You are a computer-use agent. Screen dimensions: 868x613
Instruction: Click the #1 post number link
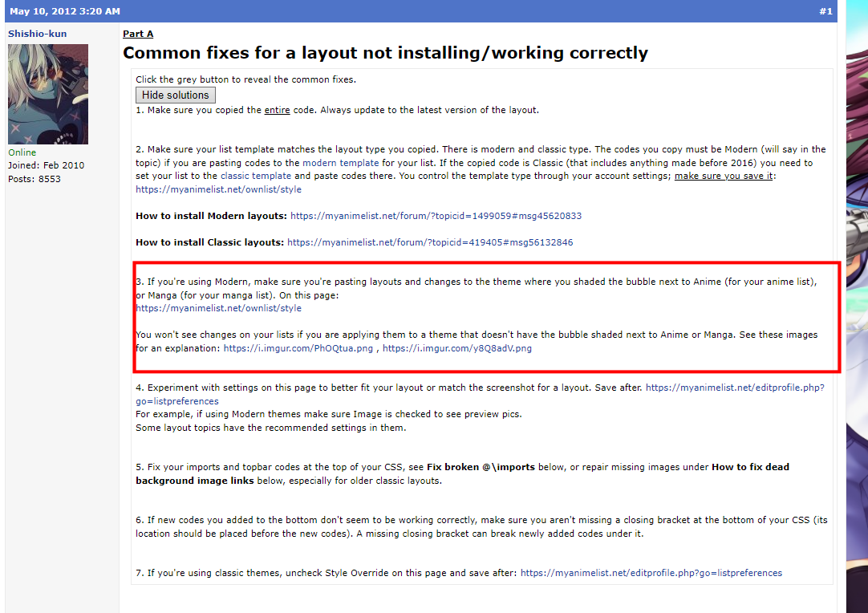825,11
